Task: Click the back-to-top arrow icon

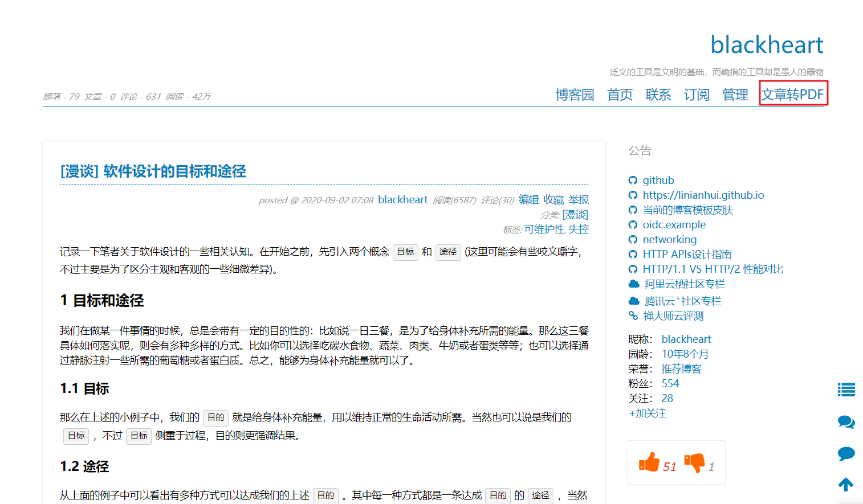Action: (846, 484)
